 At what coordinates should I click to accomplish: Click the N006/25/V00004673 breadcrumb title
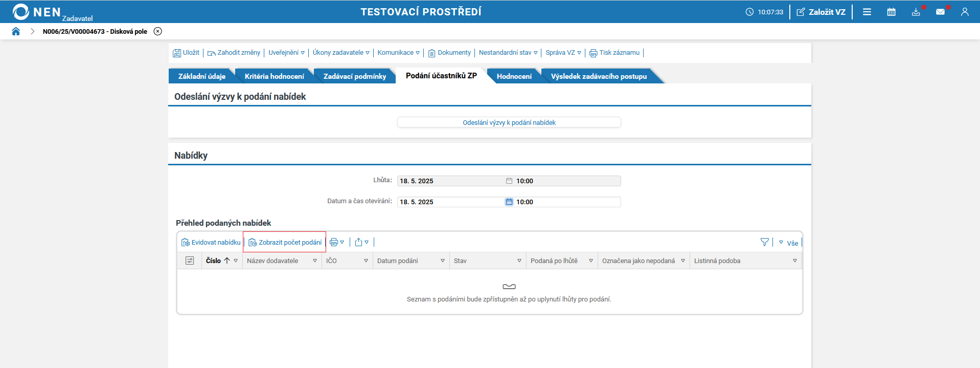tap(95, 32)
